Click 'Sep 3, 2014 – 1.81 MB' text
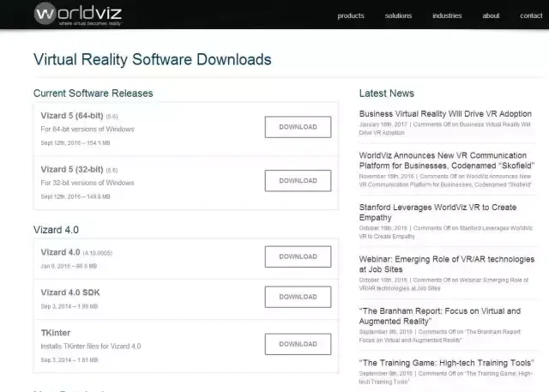This screenshot has width=549, height=392. click(x=69, y=359)
